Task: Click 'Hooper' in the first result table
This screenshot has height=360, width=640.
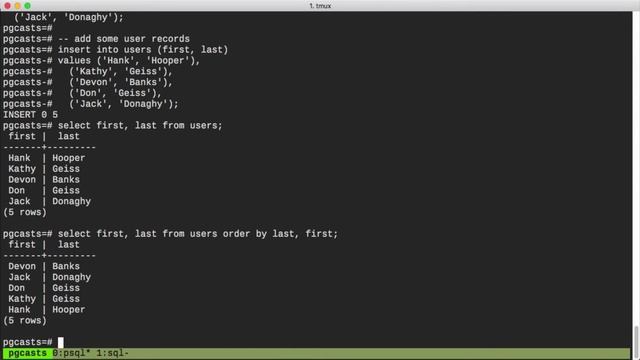Action: [69, 158]
